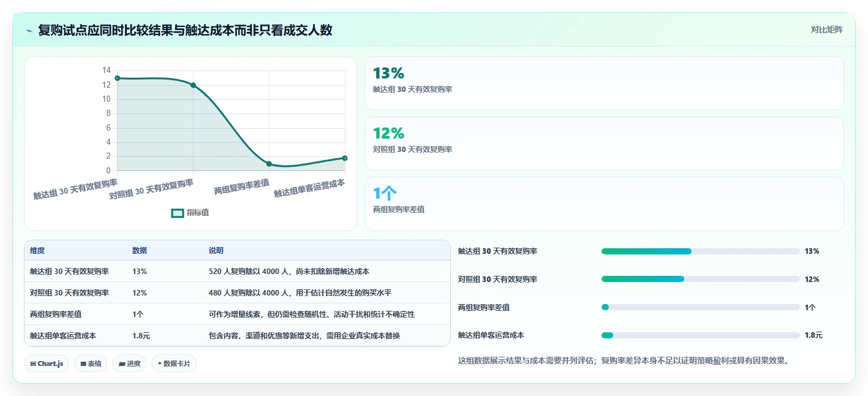
Task: Select the 1个 data card
Action: pyautogui.click(x=604, y=204)
